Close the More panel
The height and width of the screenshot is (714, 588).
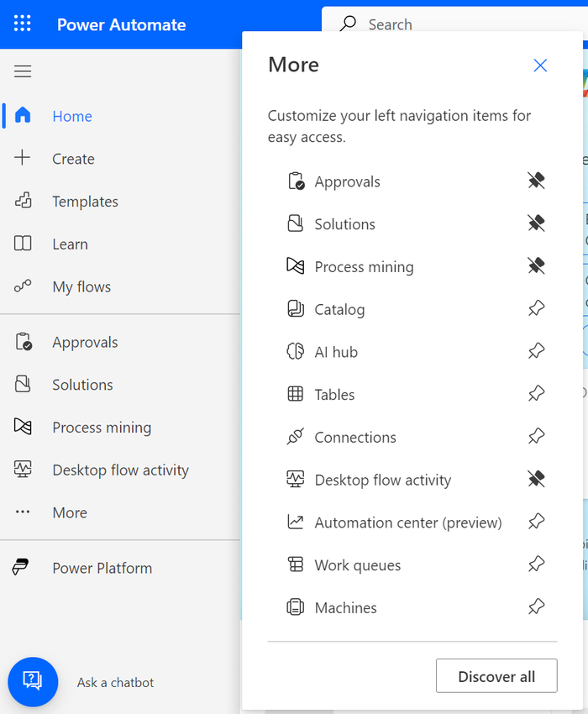coord(540,66)
